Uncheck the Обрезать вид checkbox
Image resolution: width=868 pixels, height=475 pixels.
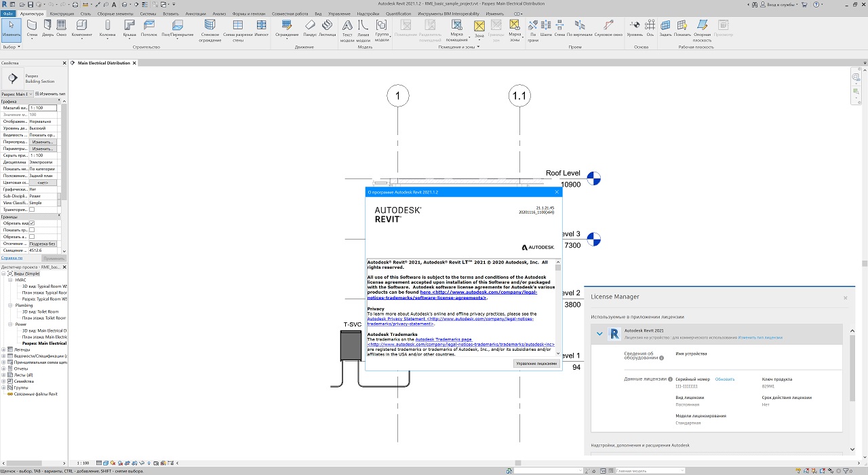coord(32,223)
